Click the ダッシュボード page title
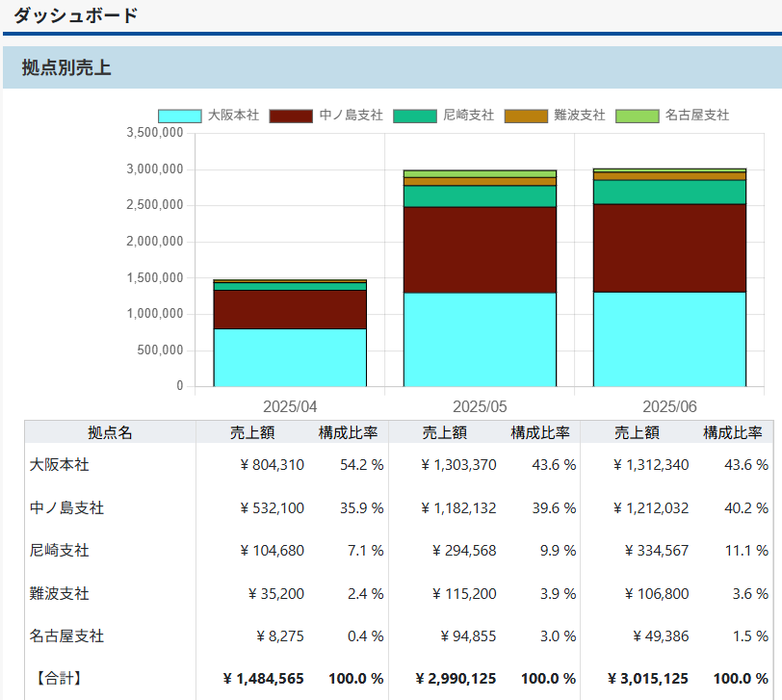 coord(76,15)
